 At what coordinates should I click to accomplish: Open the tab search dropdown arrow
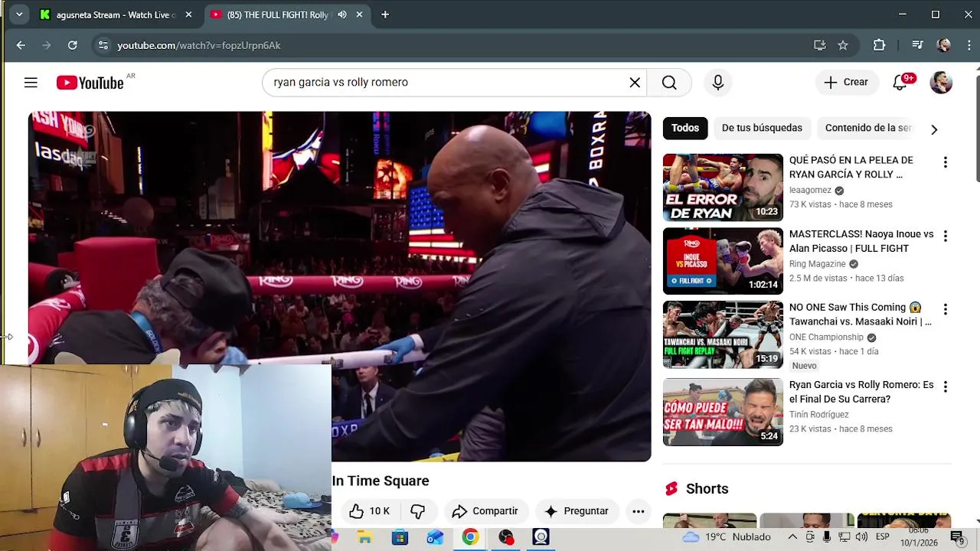[x=19, y=15]
